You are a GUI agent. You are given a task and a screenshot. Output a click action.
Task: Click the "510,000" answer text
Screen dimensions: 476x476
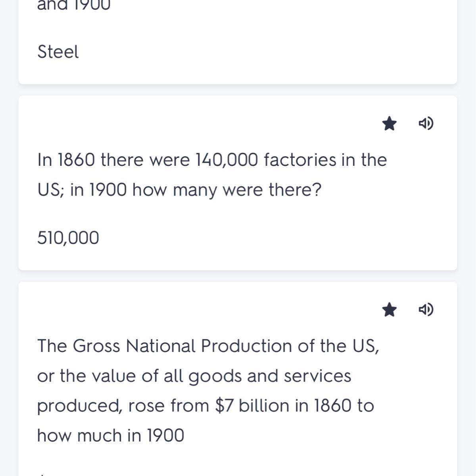point(68,238)
